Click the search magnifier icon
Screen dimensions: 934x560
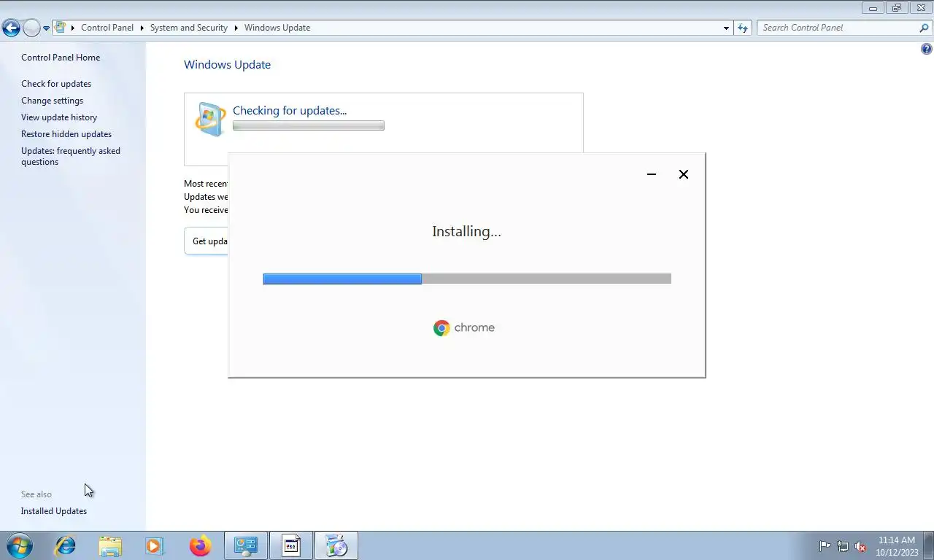pyautogui.click(x=925, y=28)
